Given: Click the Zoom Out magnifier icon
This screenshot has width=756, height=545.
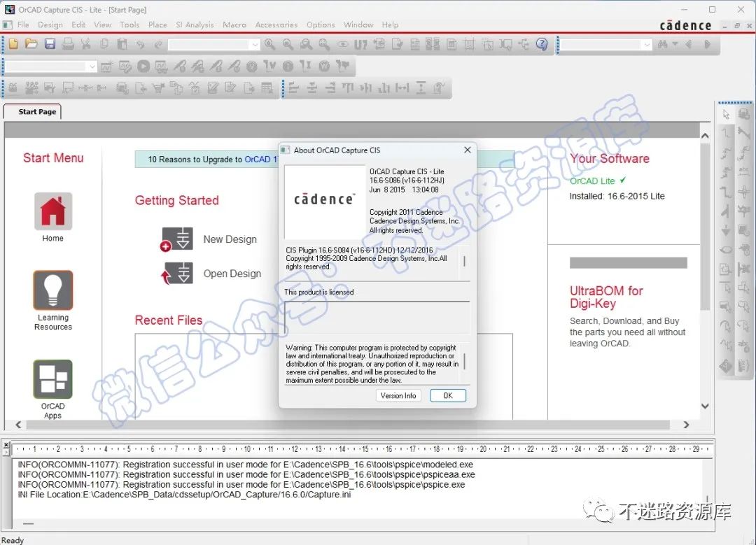Looking at the screenshot, I should [288, 44].
